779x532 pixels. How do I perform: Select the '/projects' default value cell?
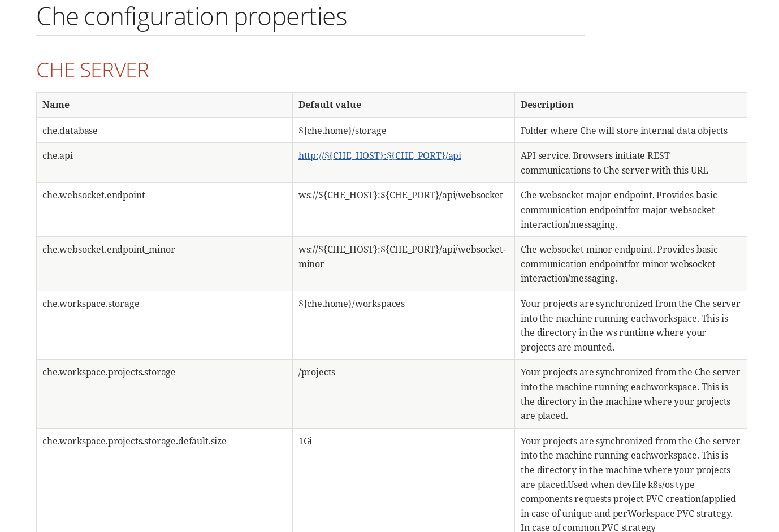pyautogui.click(x=404, y=394)
